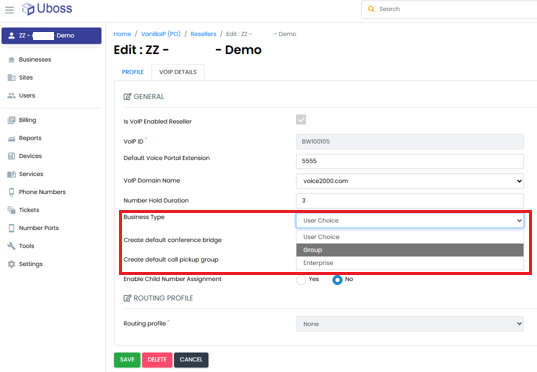Click the Tickets sidebar icon
The width and height of the screenshot is (537, 372).
(x=11, y=210)
